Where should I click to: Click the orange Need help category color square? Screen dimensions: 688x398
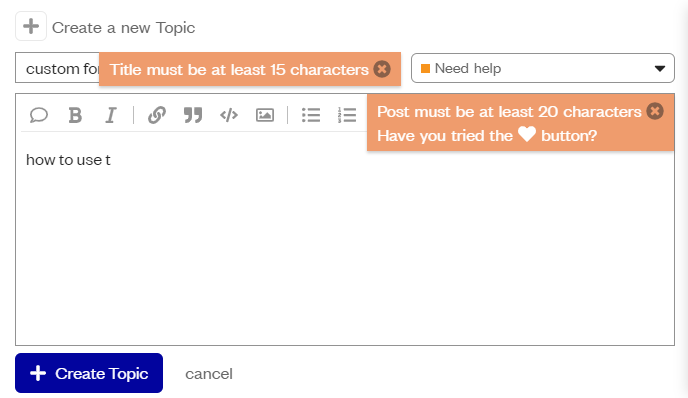click(425, 68)
